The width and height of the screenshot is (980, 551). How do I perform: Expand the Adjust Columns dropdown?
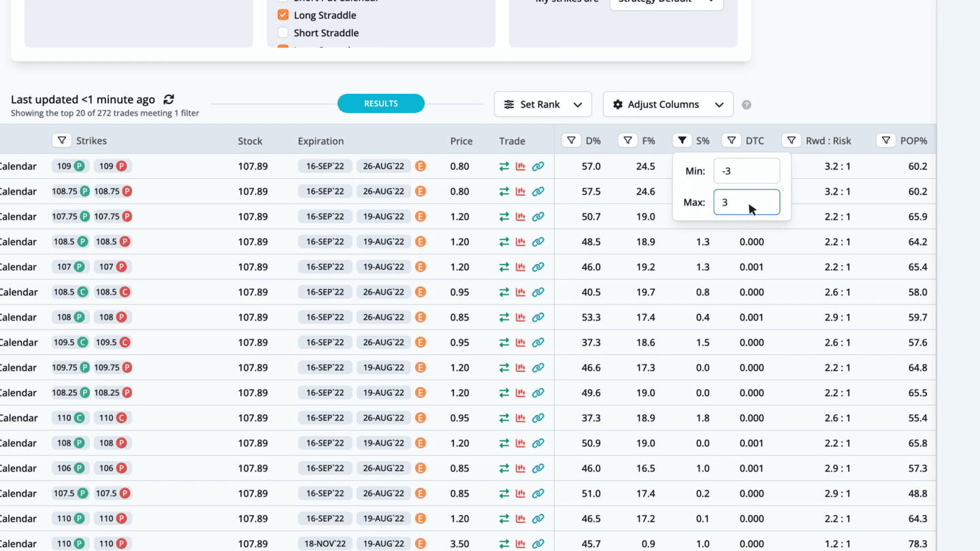668,105
